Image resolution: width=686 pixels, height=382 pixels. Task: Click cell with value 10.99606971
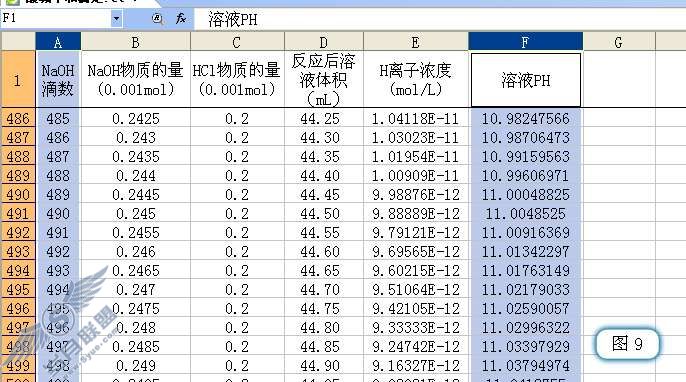point(525,175)
